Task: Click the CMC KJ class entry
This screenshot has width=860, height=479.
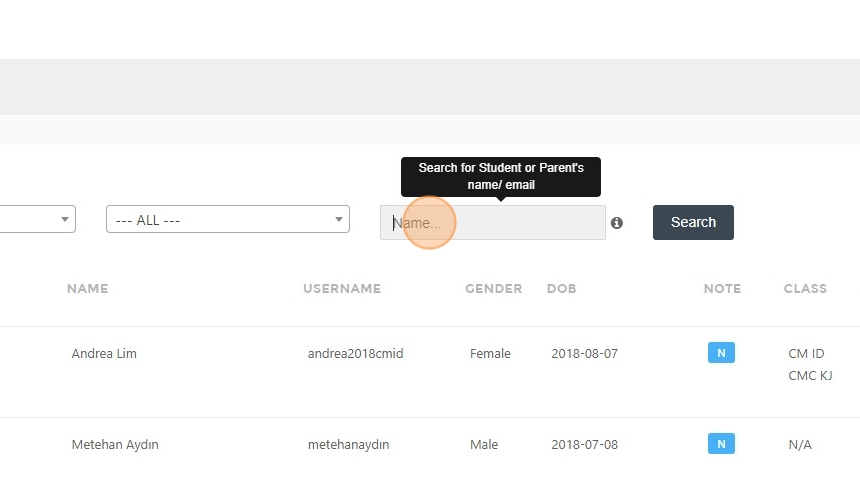Action: pos(810,375)
